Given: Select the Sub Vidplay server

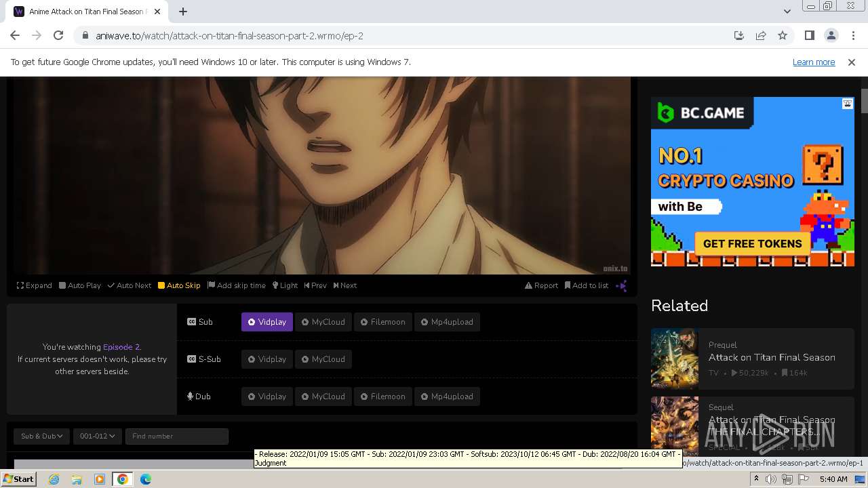Looking at the screenshot, I should [x=267, y=322].
